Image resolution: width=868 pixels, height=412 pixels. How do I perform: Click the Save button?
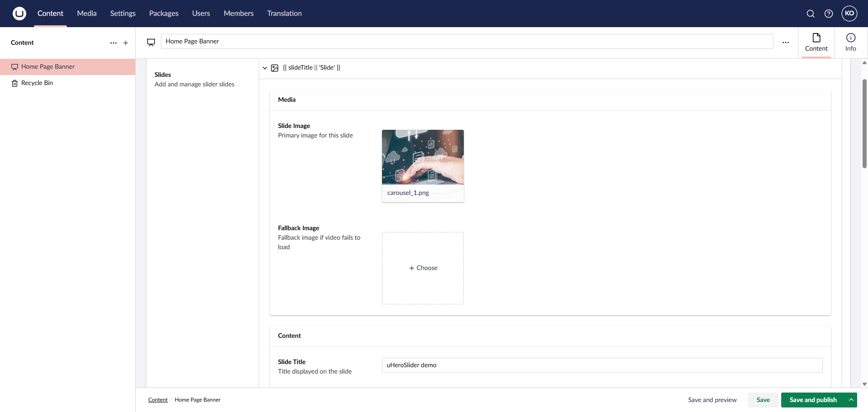(763, 400)
